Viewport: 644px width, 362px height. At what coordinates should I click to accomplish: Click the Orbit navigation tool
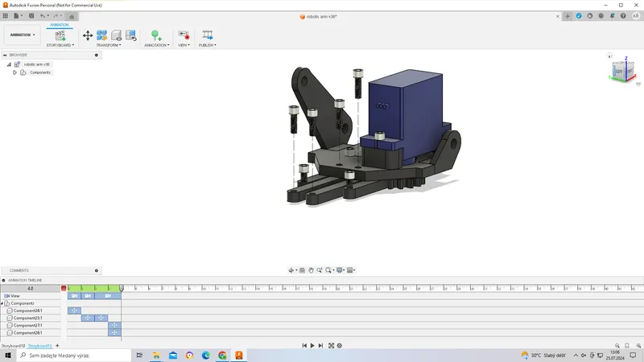(292, 270)
